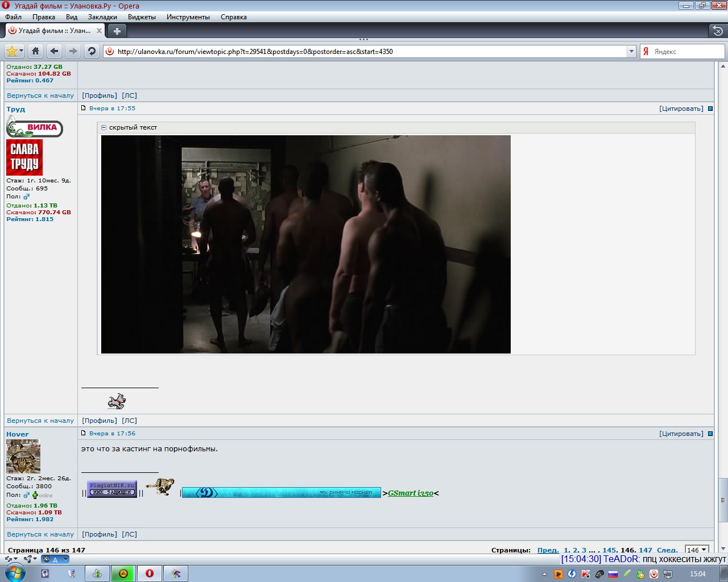Open the Windows Start menu

click(x=15, y=573)
